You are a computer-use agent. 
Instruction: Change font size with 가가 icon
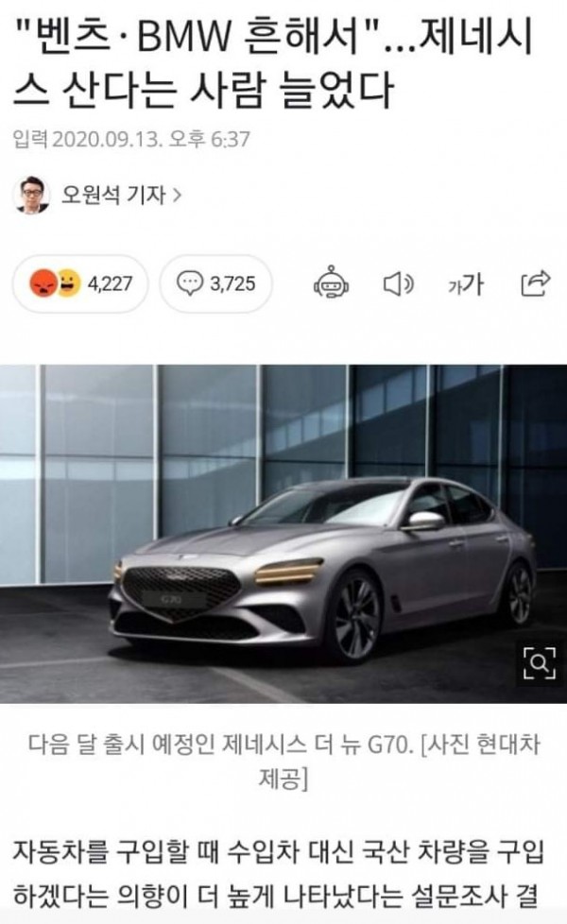[466, 284]
